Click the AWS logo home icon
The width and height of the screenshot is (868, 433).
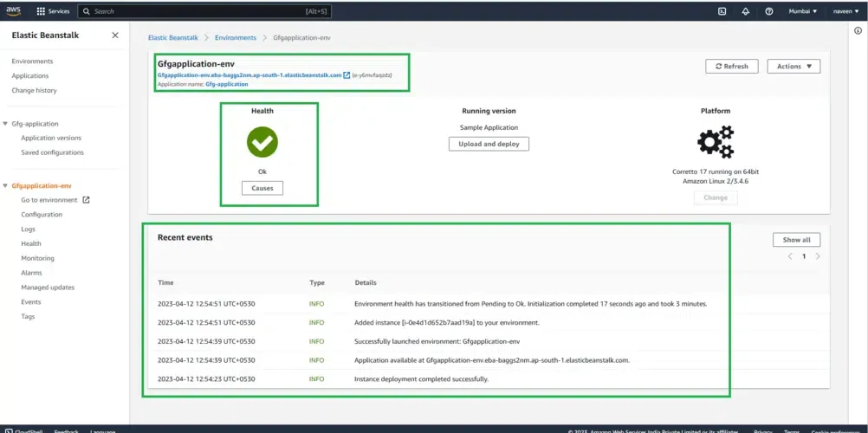coord(13,11)
